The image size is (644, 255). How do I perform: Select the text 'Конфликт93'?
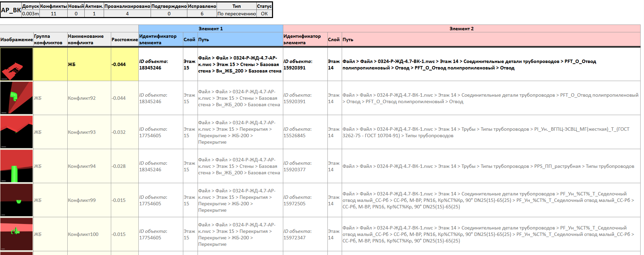pyautogui.click(x=82, y=132)
